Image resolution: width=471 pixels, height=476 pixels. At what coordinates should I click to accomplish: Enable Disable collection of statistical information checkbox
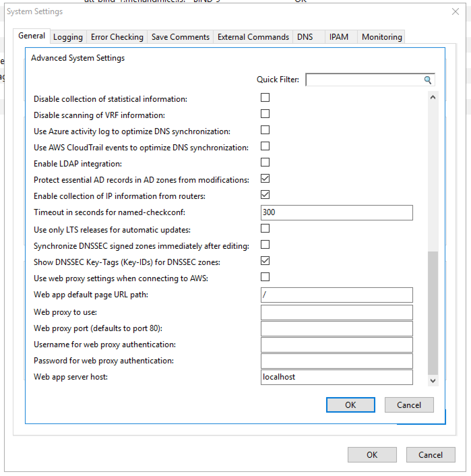(x=265, y=98)
